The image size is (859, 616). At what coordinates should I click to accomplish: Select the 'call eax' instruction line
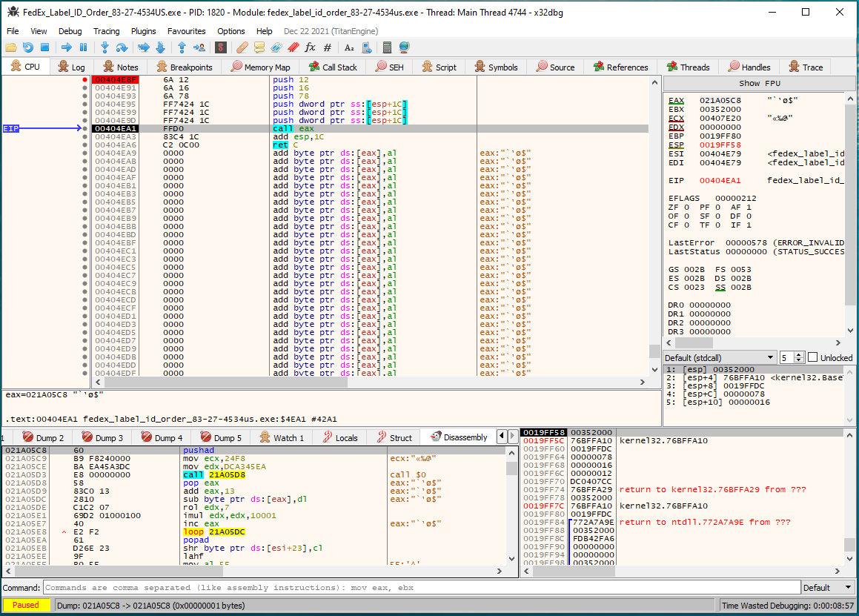pyautogui.click(x=371, y=129)
